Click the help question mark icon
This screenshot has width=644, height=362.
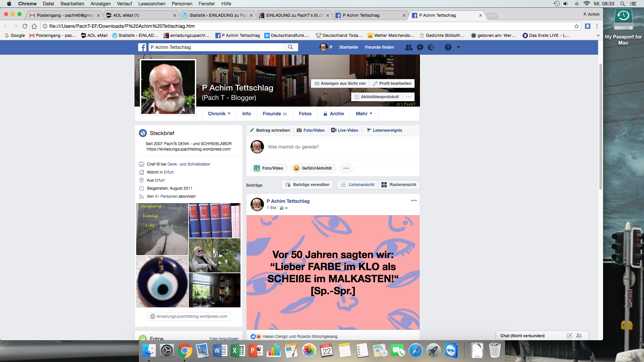tap(448, 47)
